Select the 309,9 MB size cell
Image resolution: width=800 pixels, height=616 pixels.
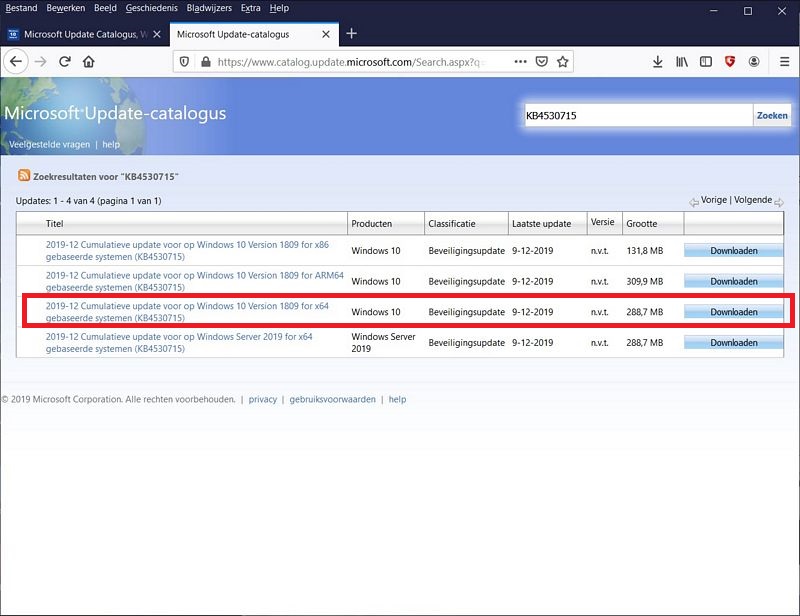pos(645,281)
